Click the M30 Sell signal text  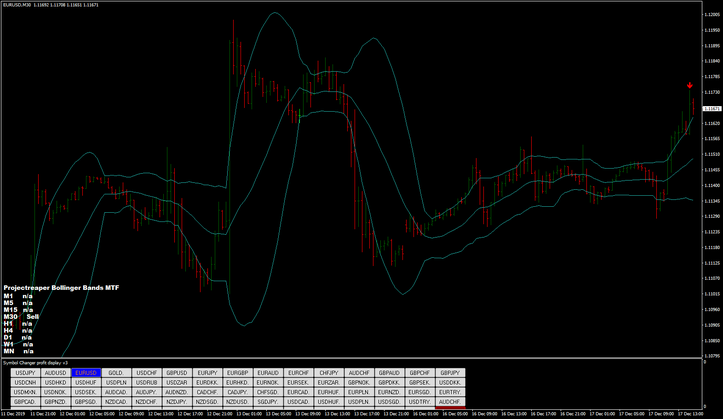[x=21, y=317]
